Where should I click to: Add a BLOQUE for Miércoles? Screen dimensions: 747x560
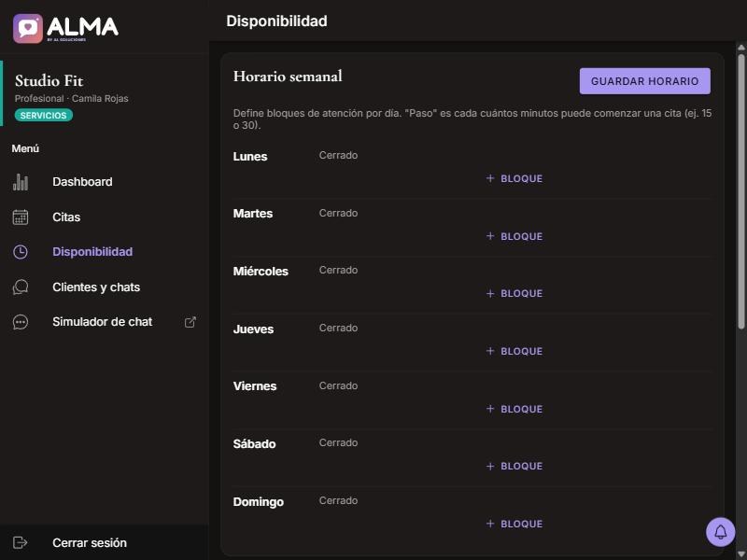514,293
